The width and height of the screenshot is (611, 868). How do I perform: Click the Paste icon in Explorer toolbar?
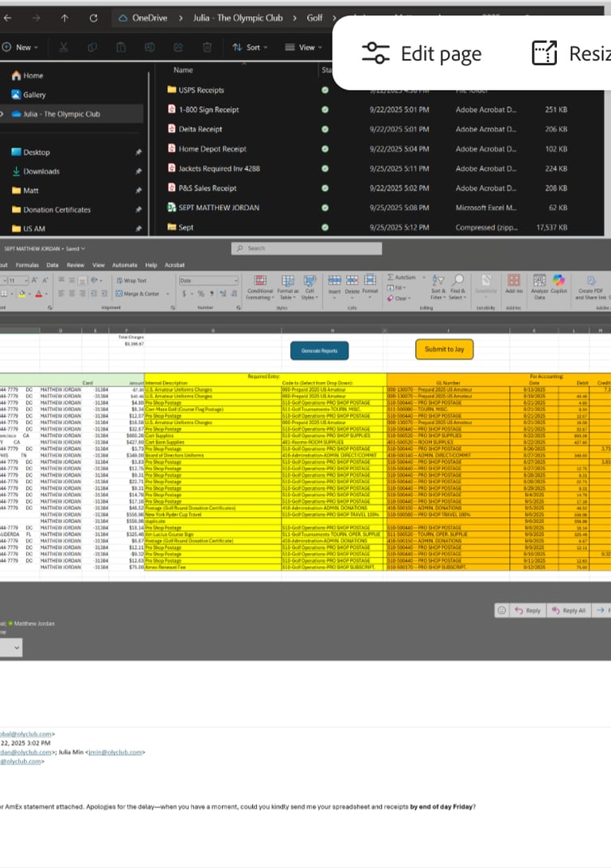coord(121,47)
